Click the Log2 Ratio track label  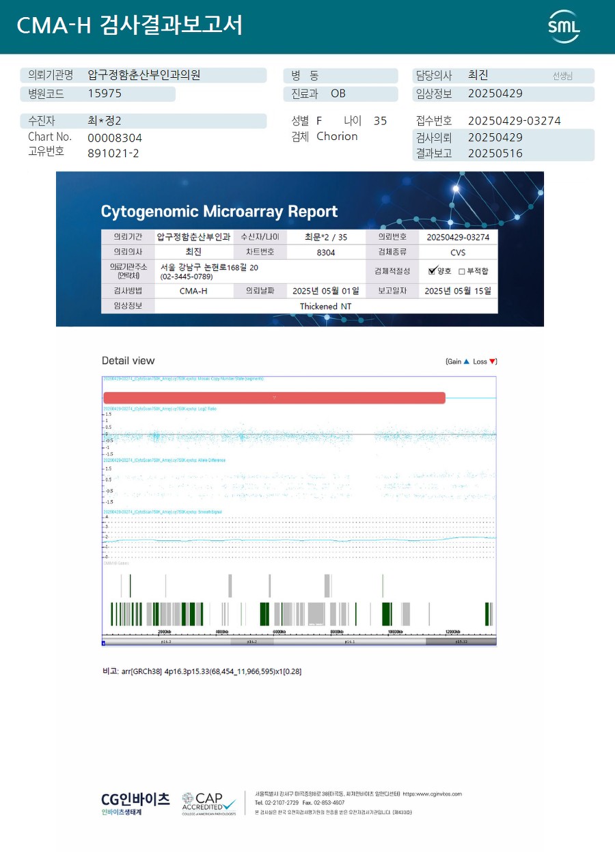click(159, 408)
